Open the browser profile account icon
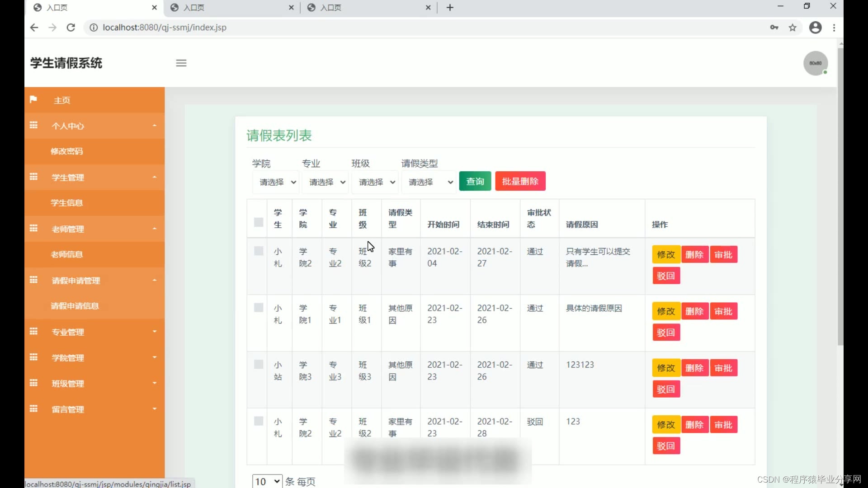Screen dimensions: 868x488 coord(815,28)
